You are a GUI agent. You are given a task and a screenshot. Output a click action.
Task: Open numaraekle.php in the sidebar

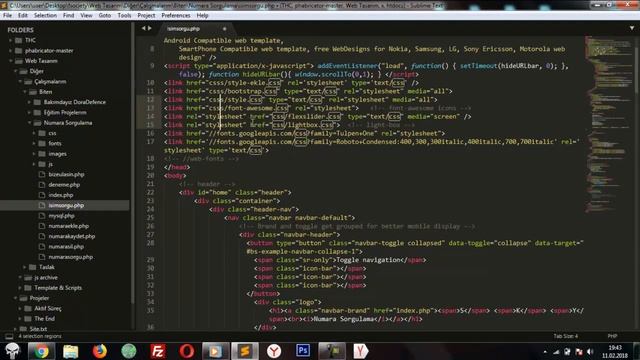pos(69,226)
